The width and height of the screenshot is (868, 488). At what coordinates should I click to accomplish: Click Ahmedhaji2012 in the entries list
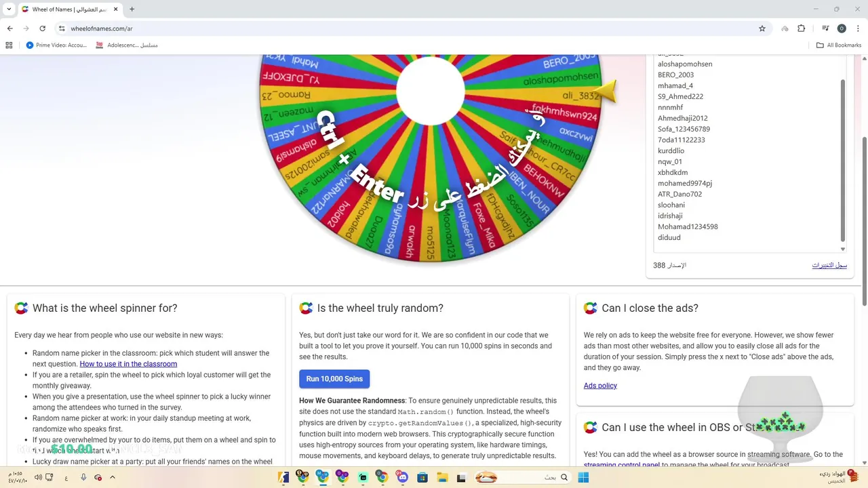coord(683,118)
